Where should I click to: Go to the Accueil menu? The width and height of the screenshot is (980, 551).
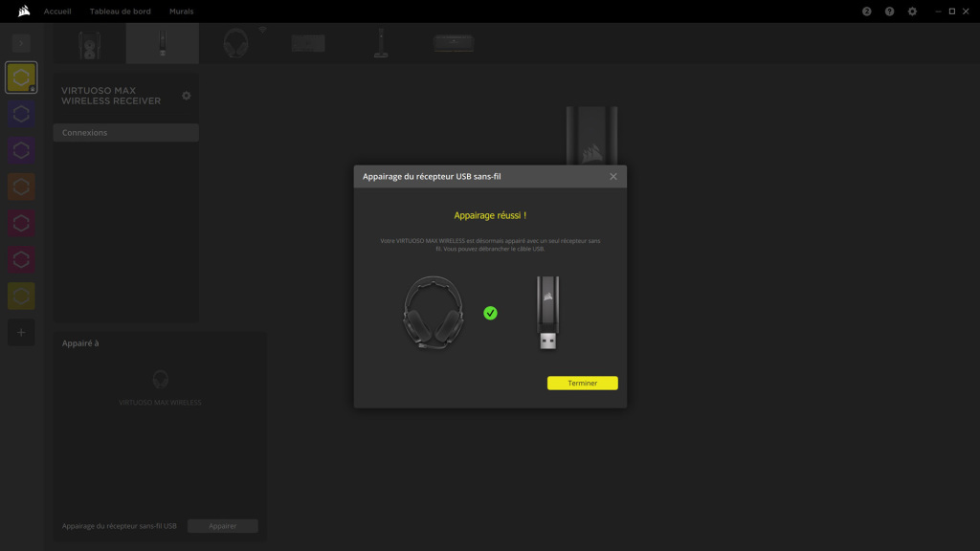coord(57,11)
